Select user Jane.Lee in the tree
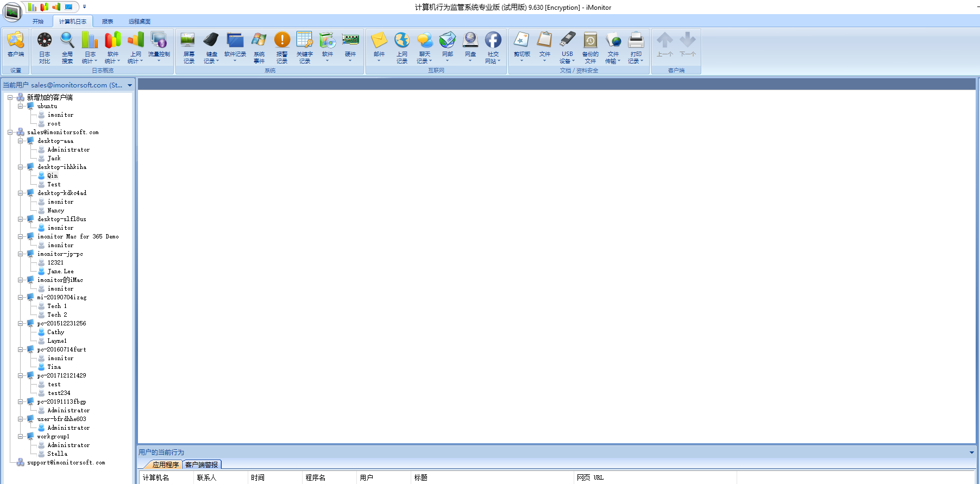The width and height of the screenshot is (980, 484). click(60, 272)
